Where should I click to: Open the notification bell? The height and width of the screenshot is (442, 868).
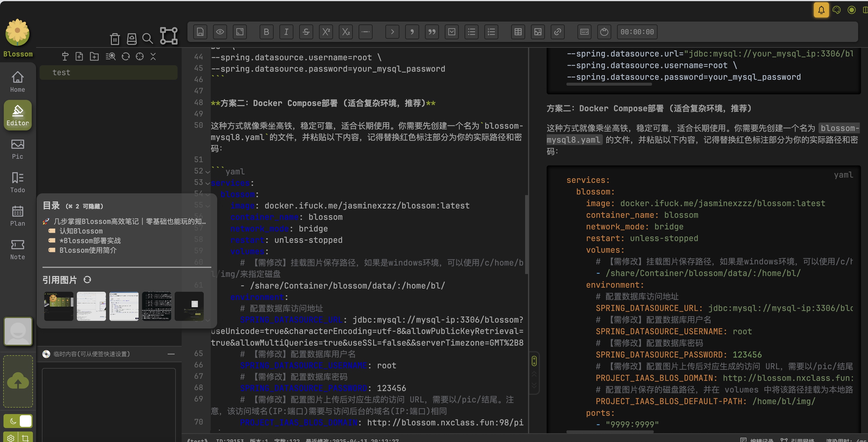pyautogui.click(x=821, y=10)
